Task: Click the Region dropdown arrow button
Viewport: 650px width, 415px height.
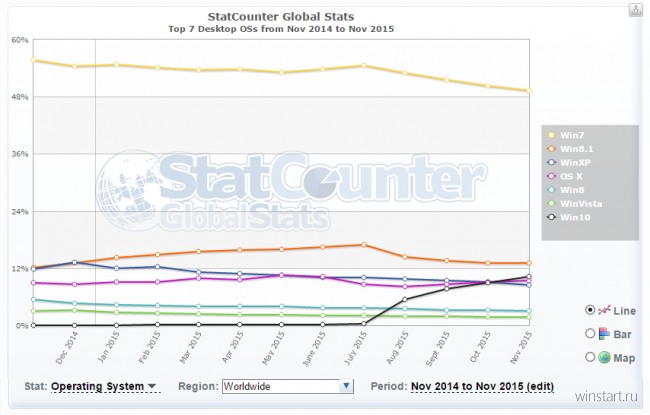Action: click(x=346, y=386)
